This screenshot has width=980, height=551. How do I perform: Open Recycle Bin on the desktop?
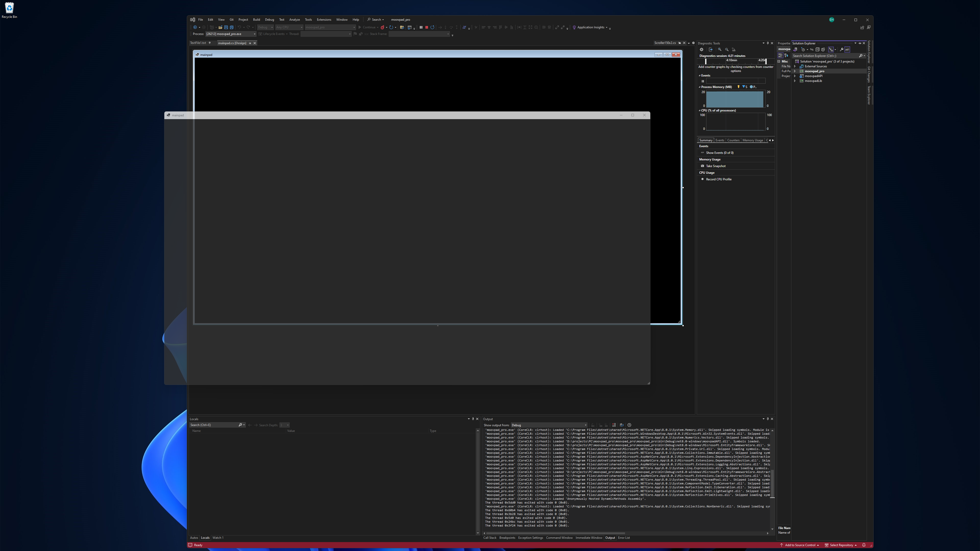point(9,10)
